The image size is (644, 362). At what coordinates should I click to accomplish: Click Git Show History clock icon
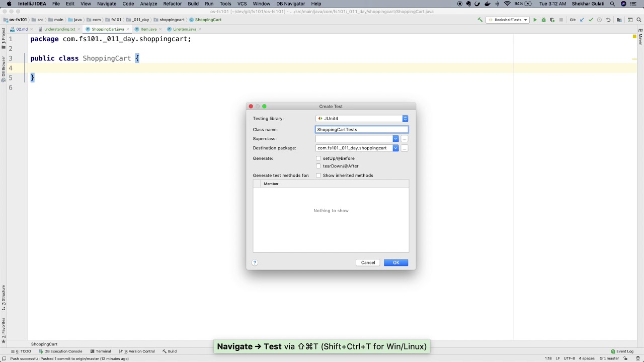(599, 20)
